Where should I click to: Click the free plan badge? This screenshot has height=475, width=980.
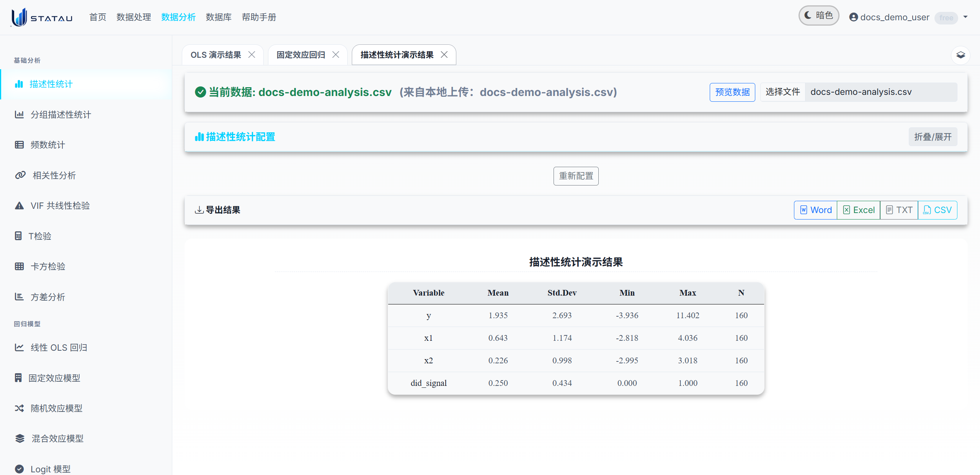(946, 18)
